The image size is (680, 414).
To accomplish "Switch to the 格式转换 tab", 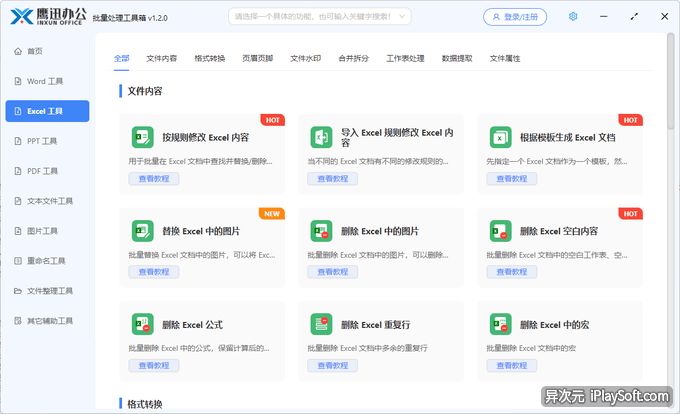I will [x=209, y=59].
